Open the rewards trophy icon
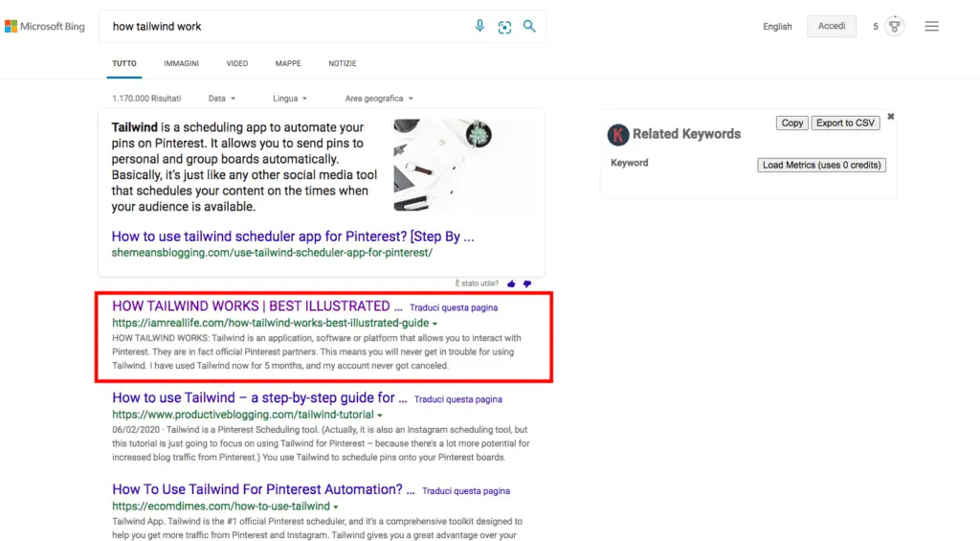980x541 pixels. [895, 26]
